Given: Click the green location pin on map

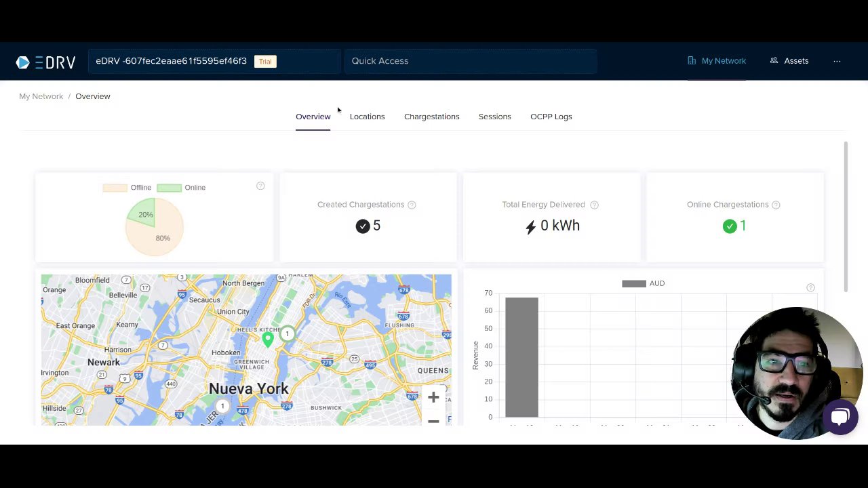Looking at the screenshot, I should point(268,339).
